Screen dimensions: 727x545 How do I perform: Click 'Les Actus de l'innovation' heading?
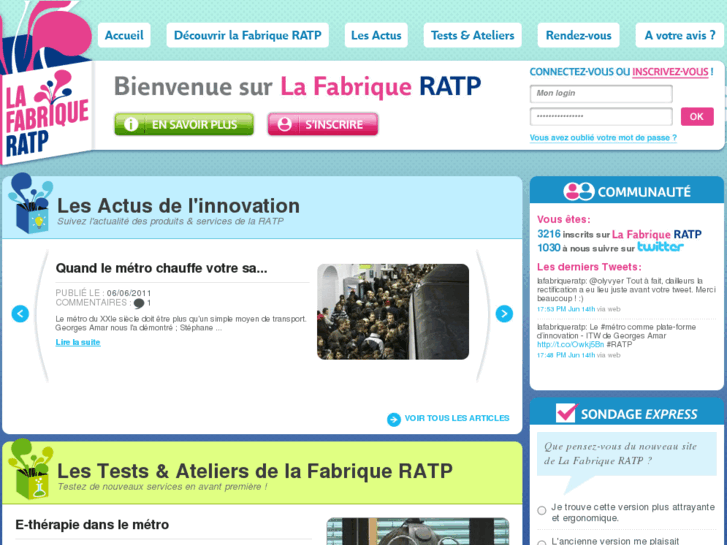(178, 205)
